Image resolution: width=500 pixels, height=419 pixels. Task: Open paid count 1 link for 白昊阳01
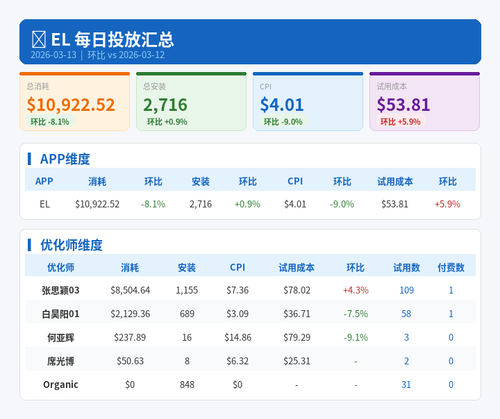pyautogui.click(x=451, y=314)
